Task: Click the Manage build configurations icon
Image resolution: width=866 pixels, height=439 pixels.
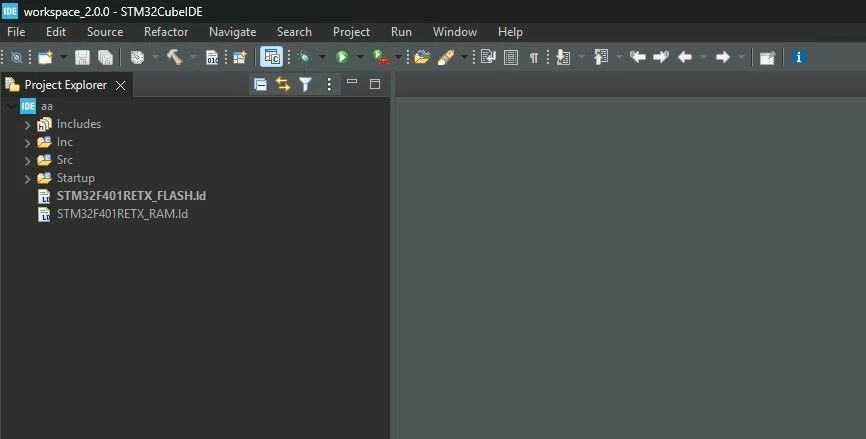Action: (x=137, y=57)
